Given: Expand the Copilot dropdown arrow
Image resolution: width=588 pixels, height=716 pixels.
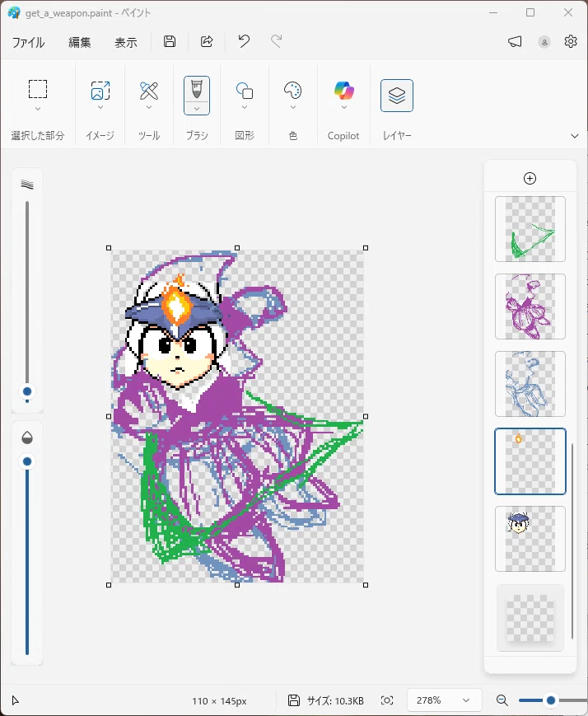Looking at the screenshot, I should (344, 107).
